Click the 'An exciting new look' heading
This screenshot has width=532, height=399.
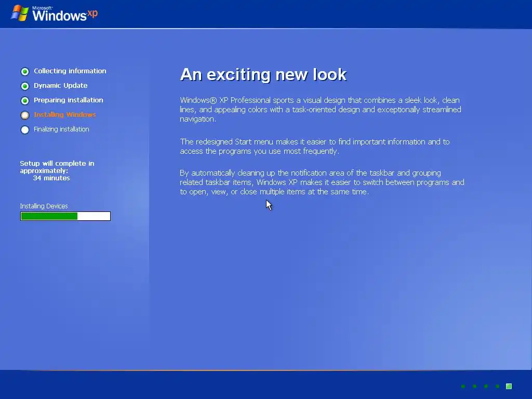(x=263, y=74)
